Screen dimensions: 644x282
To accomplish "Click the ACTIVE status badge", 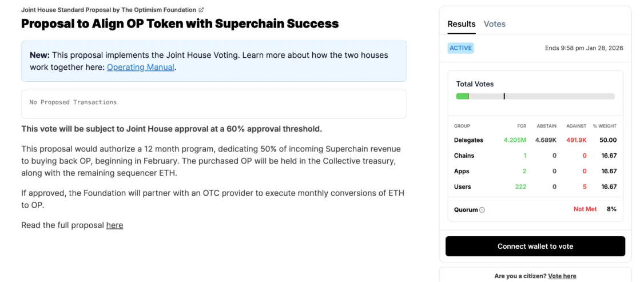I will (x=460, y=48).
